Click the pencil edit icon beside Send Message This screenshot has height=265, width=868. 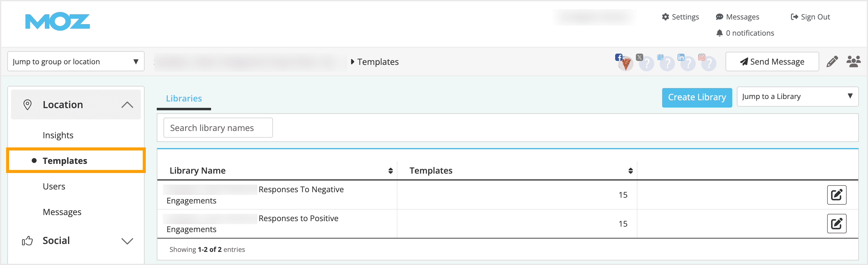coord(832,62)
